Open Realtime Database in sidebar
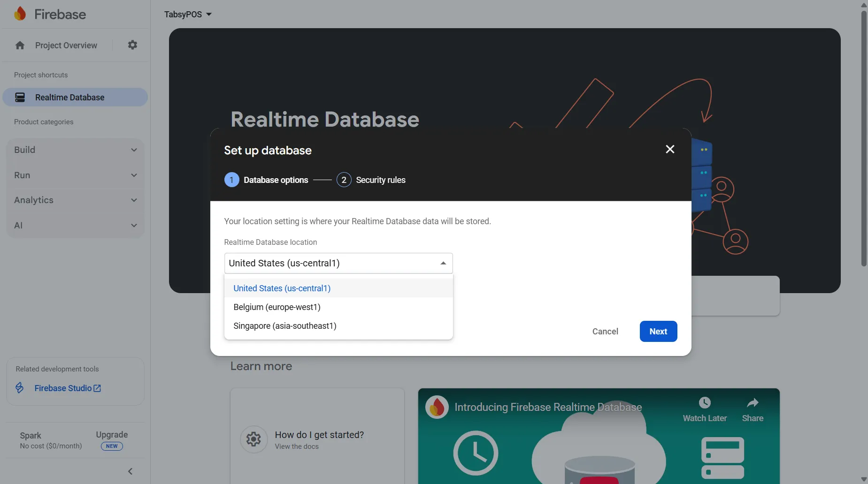 (75, 97)
